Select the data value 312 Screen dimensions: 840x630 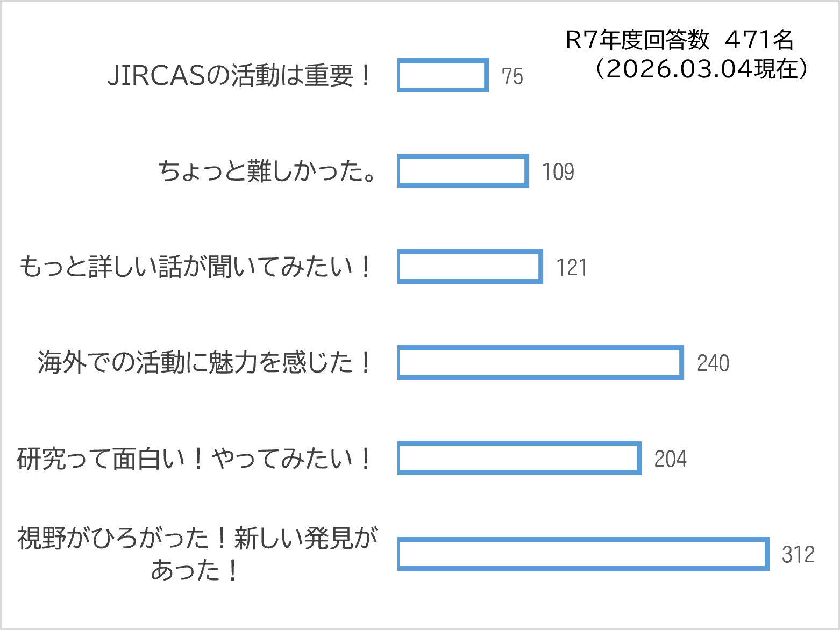798,555
